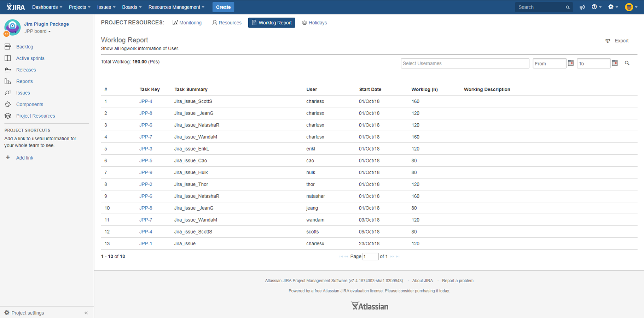Open the About JIRA footer link

[x=422, y=281]
